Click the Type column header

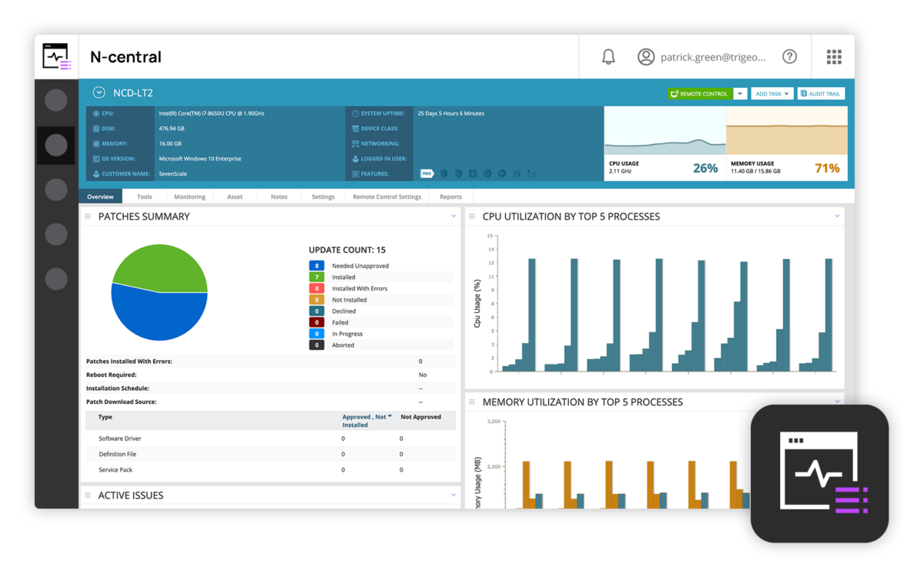105,417
